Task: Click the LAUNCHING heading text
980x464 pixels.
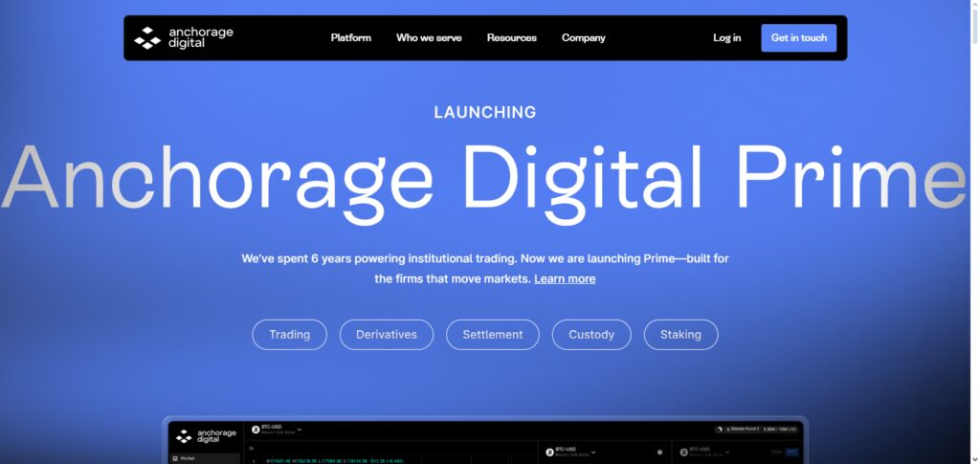Action: pos(485,112)
